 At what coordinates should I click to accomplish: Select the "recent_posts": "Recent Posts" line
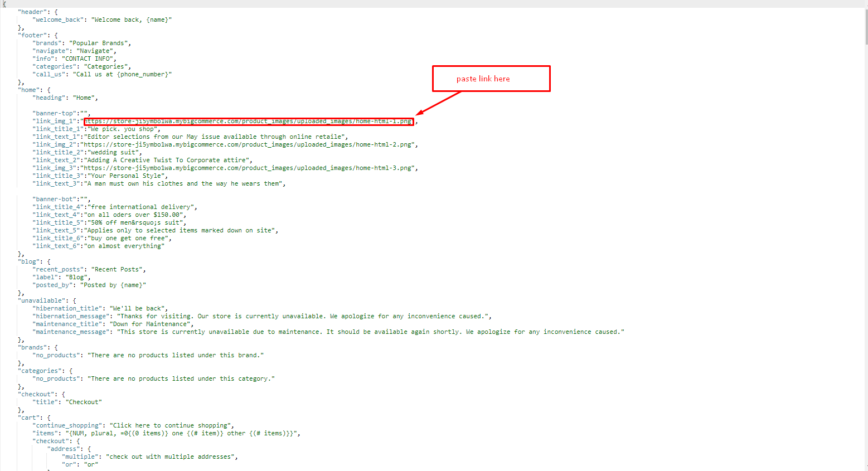tap(89, 269)
